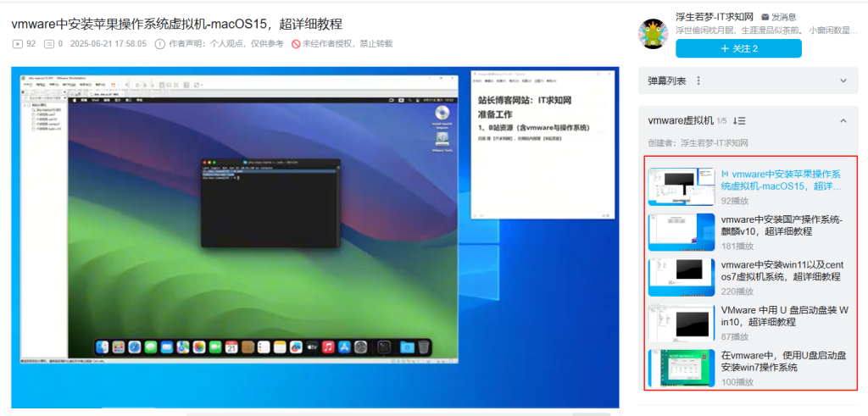
Task: Open the red Music icon in the dock
Action: 328,347
